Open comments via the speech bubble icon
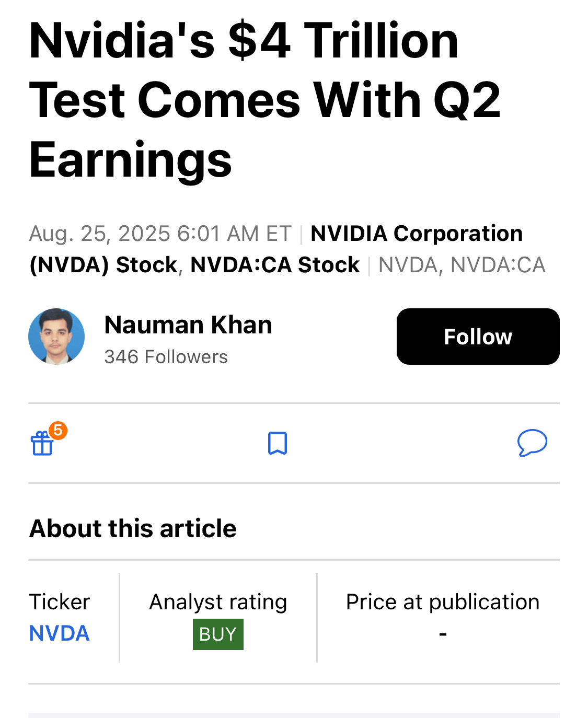 [x=532, y=443]
